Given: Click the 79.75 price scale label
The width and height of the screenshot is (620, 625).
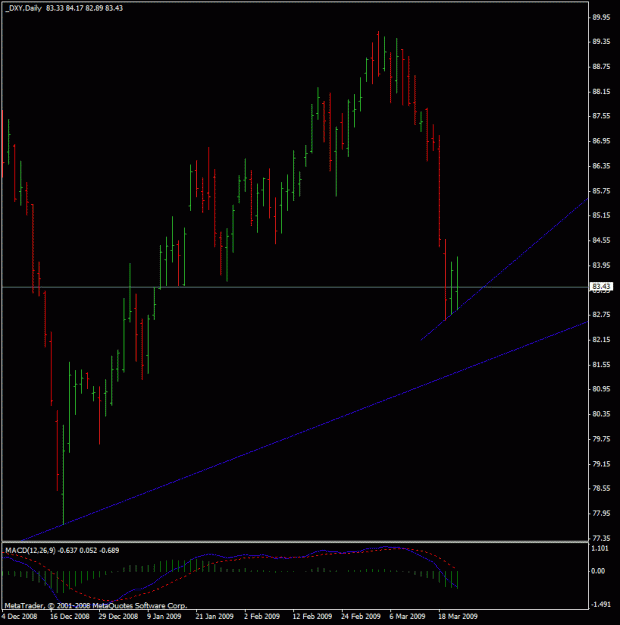Looking at the screenshot, I should pos(601,439).
